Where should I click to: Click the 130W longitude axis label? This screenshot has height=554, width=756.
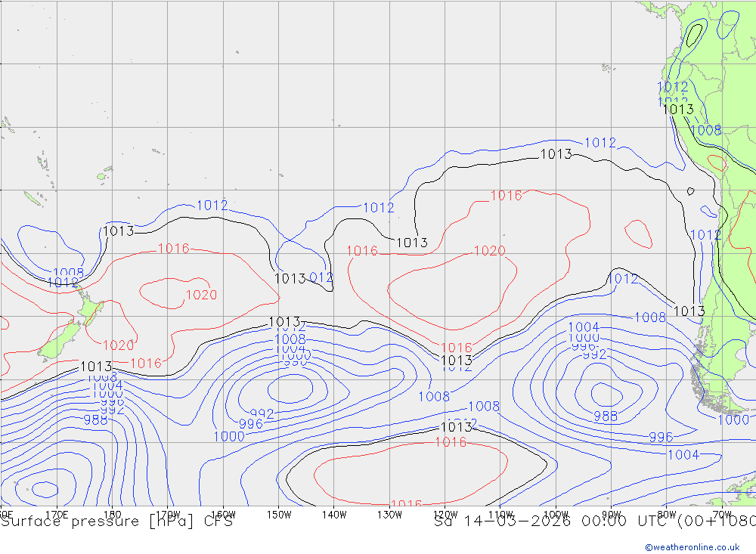click(x=389, y=514)
